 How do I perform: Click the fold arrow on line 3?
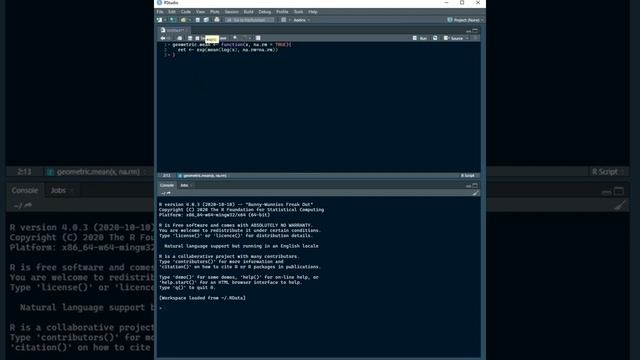point(169,55)
